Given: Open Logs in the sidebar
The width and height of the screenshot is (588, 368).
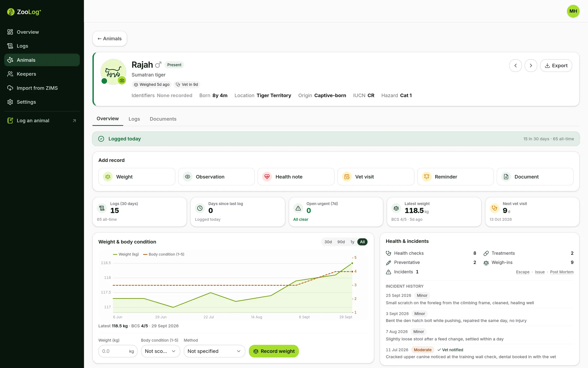Looking at the screenshot, I should click(42, 46).
